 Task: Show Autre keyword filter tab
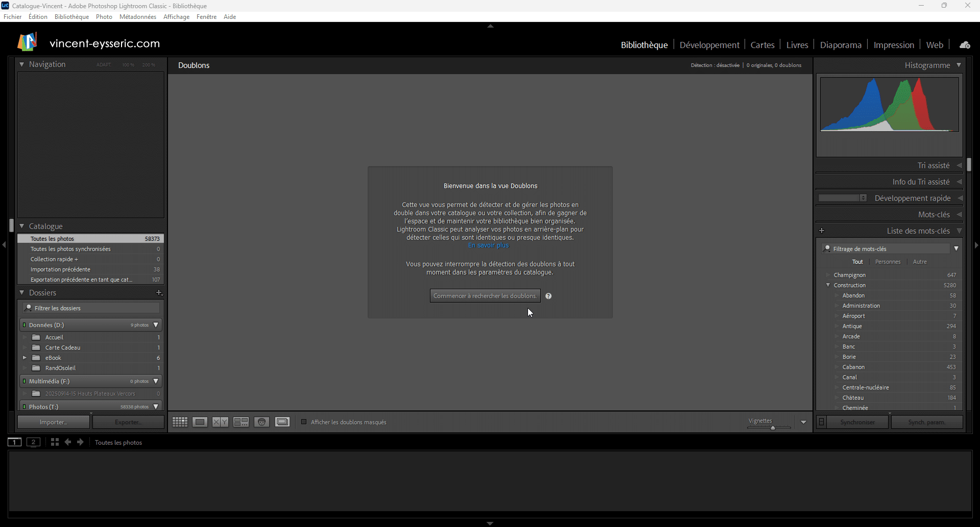920,262
